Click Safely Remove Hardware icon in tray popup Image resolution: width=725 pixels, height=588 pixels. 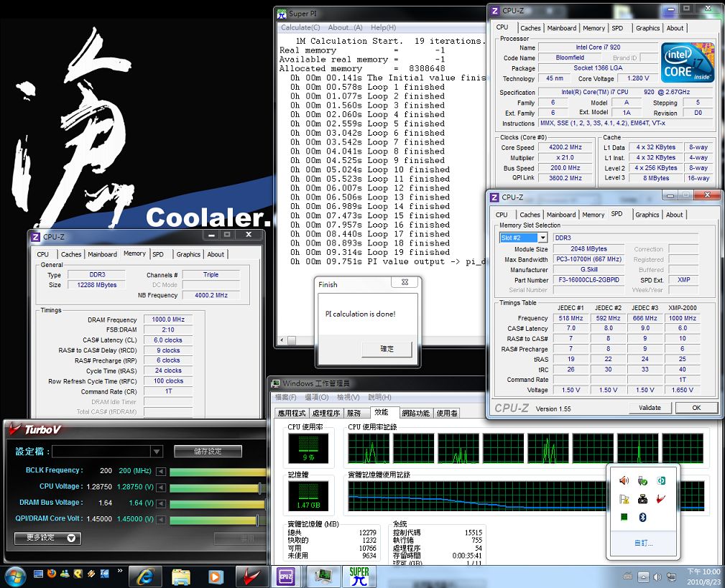[642, 481]
